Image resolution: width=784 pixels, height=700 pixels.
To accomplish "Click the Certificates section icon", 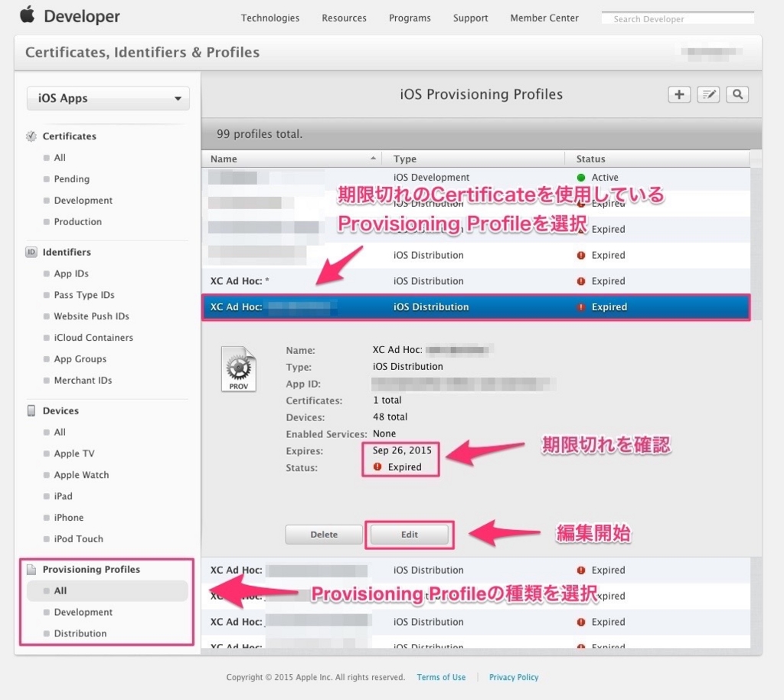I will [31, 136].
